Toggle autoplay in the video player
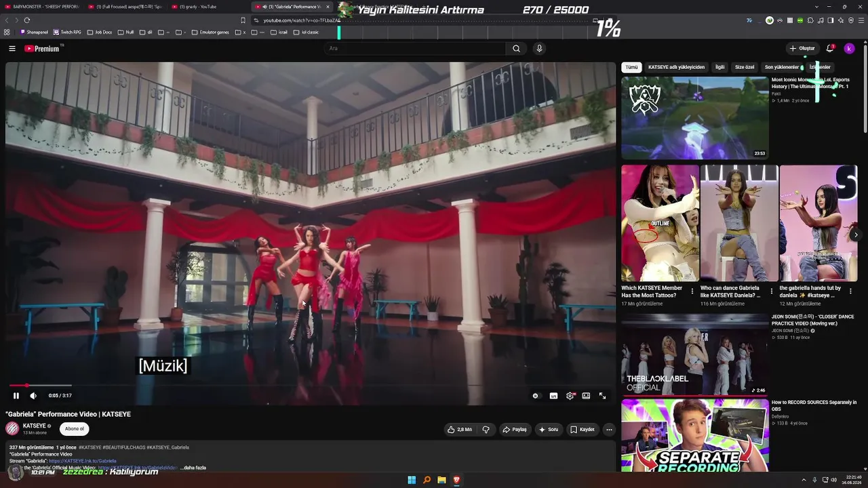The height and width of the screenshot is (488, 868). (536, 396)
